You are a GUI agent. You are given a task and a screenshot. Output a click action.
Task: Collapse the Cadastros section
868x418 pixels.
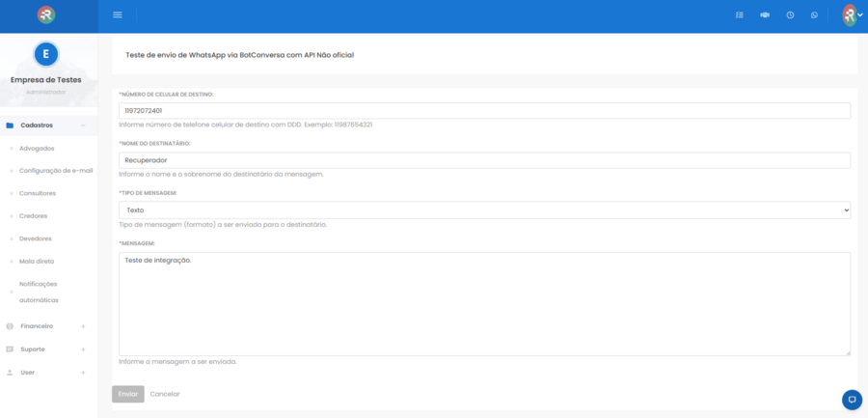(83, 125)
